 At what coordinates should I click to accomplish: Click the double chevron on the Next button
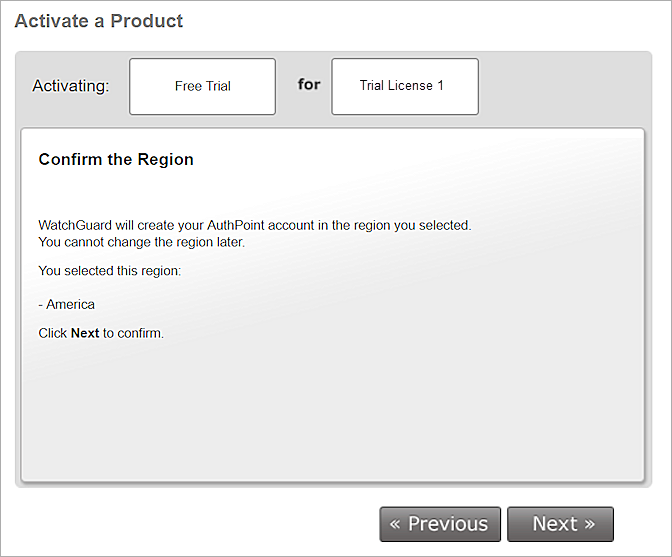coord(589,524)
